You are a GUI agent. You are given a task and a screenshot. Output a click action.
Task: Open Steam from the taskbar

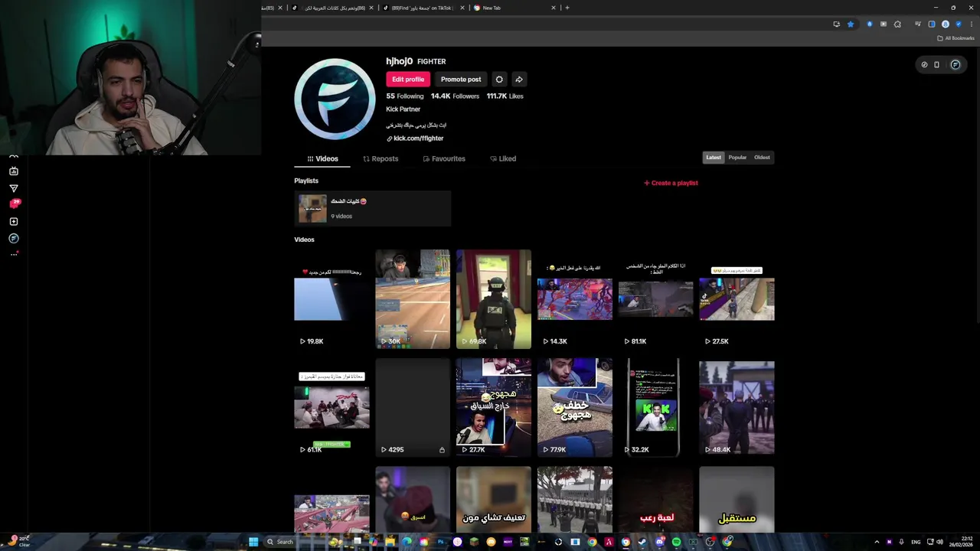[x=642, y=542]
